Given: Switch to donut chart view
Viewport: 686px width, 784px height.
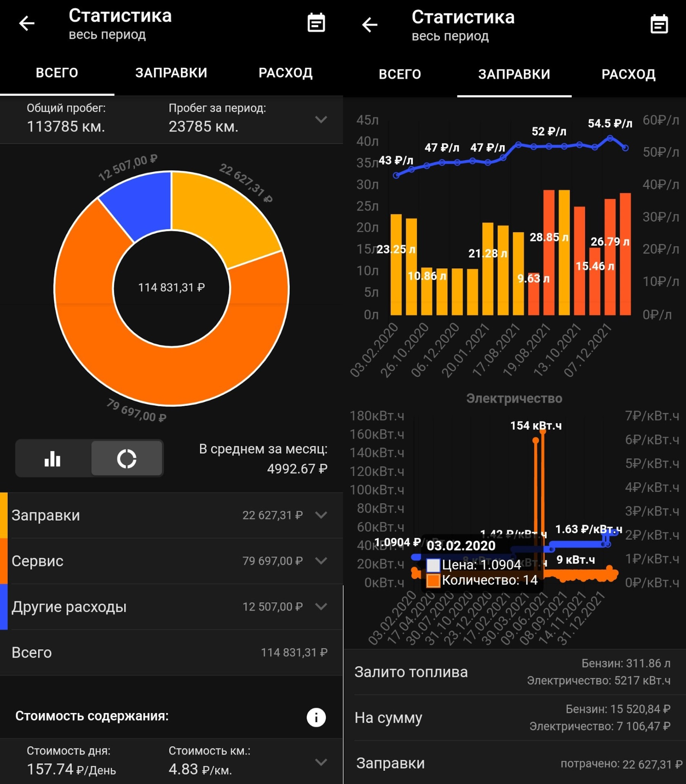Looking at the screenshot, I should [x=127, y=458].
